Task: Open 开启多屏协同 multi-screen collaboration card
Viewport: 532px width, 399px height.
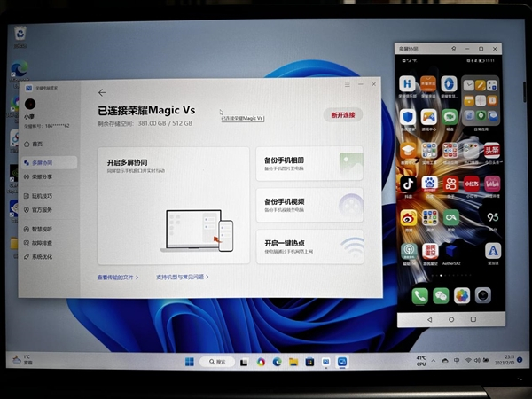Action: coord(174,206)
